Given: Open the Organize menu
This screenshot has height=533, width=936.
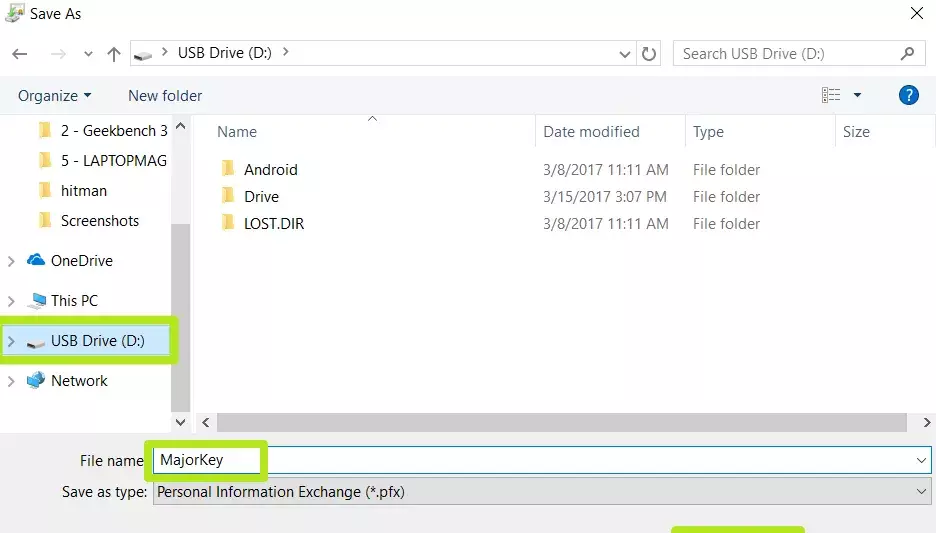Looking at the screenshot, I should (x=54, y=95).
